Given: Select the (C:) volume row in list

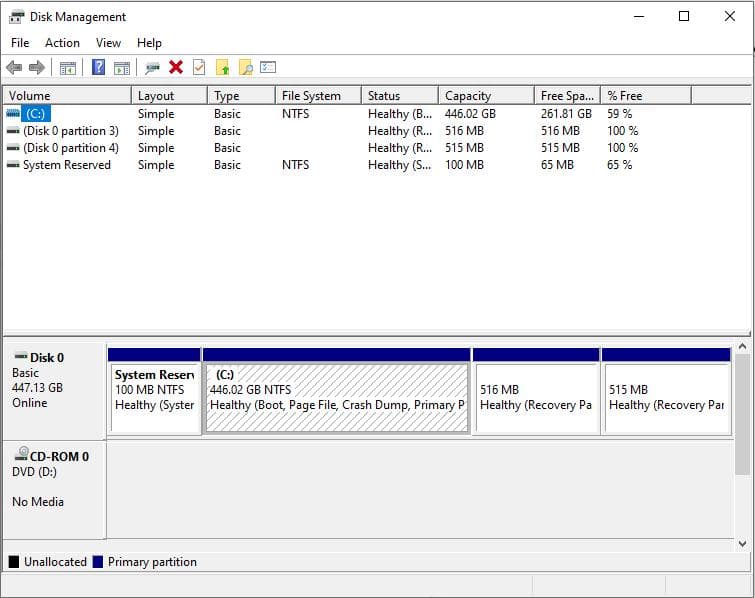Looking at the screenshot, I should (x=36, y=114).
